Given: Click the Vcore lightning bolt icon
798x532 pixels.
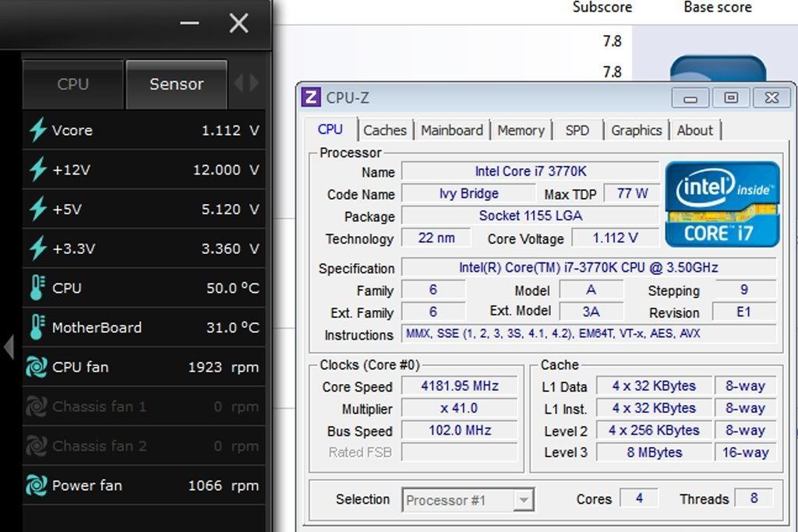Looking at the screenshot, I should click(37, 130).
